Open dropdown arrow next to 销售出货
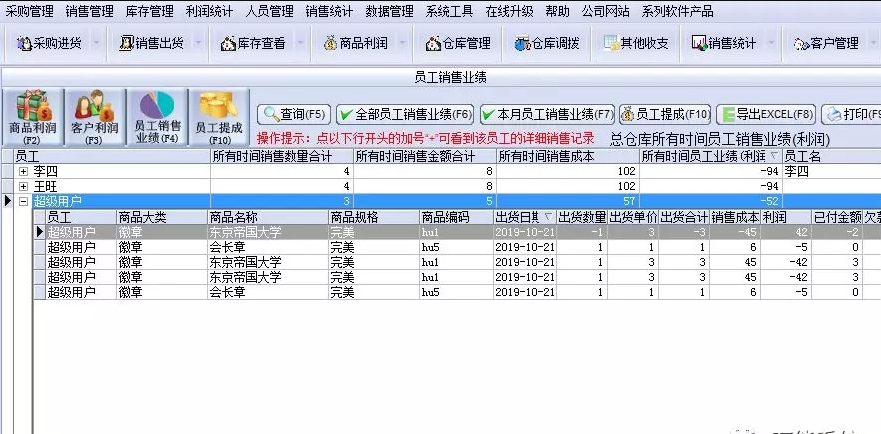This screenshot has height=434, width=881. tap(198, 43)
